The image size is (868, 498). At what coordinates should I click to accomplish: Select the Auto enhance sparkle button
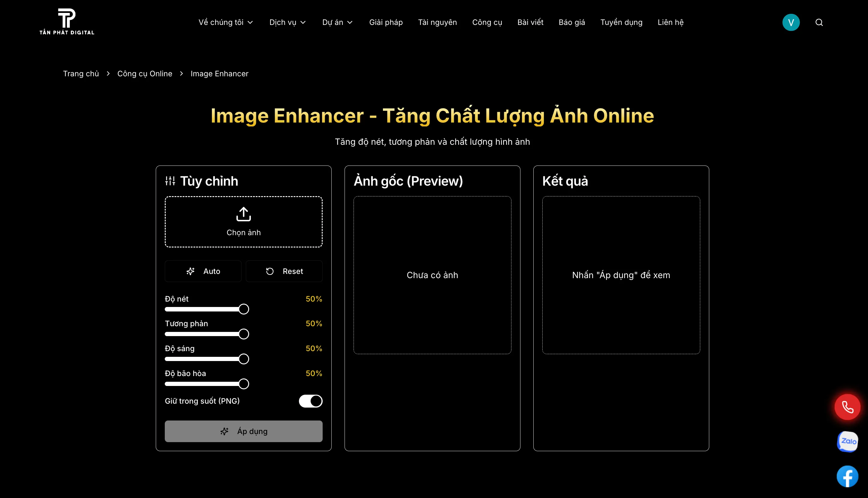(191, 271)
